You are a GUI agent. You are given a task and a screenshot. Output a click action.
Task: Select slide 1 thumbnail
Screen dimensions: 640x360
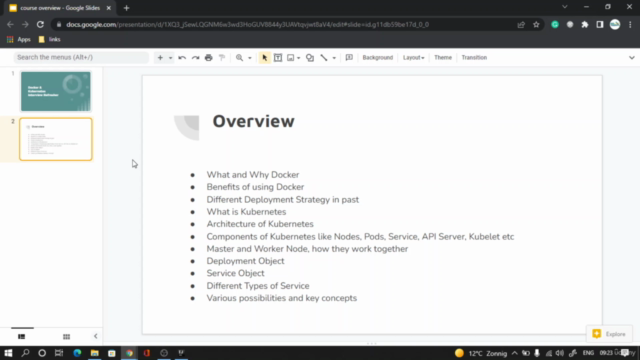coord(56,91)
